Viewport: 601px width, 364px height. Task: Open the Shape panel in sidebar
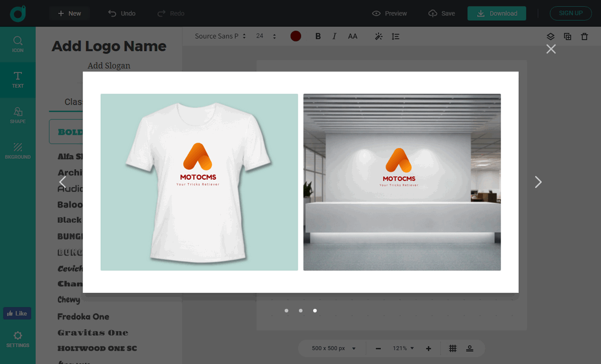(18, 115)
